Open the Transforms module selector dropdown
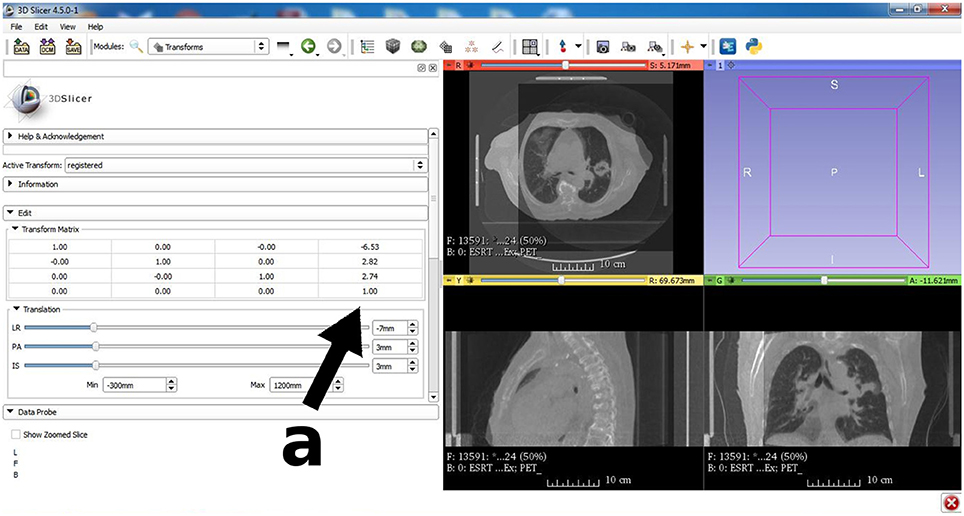 click(x=208, y=47)
